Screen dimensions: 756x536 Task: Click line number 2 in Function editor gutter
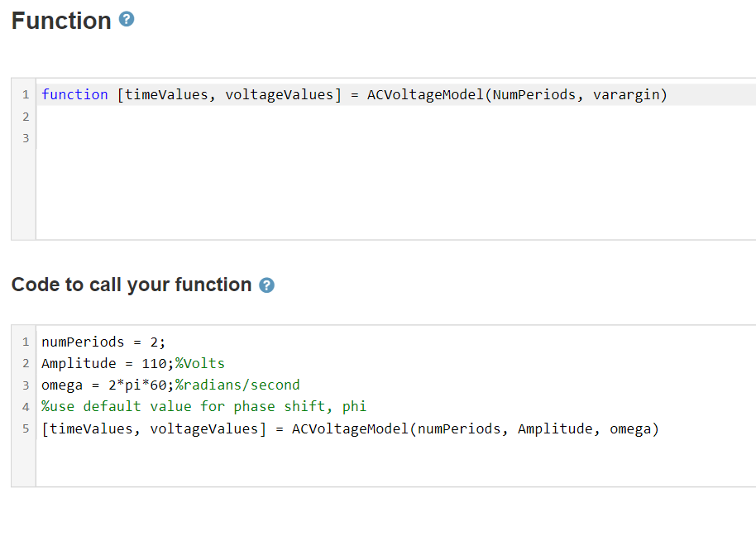(26, 117)
